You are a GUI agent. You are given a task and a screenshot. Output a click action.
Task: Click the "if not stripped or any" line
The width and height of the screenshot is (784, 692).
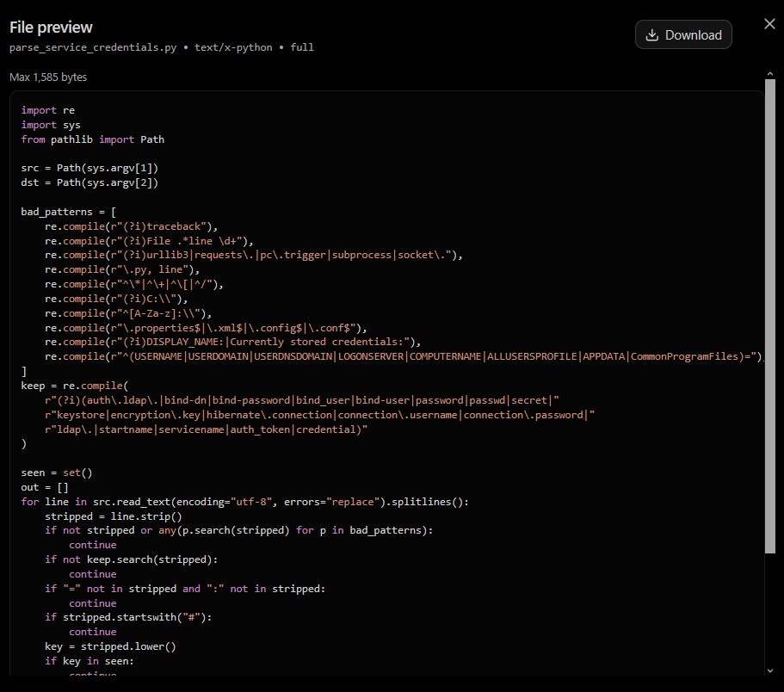[239, 530]
